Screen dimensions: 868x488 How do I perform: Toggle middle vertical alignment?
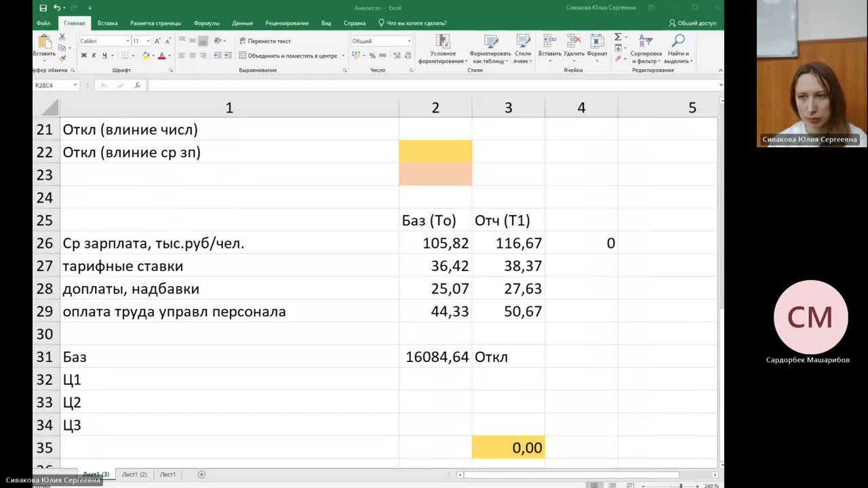(192, 41)
